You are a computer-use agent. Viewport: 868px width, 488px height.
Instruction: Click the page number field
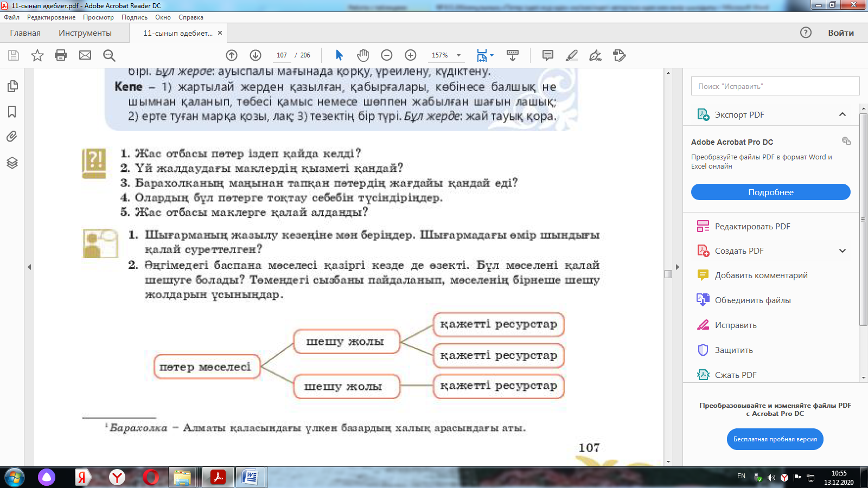click(x=282, y=55)
